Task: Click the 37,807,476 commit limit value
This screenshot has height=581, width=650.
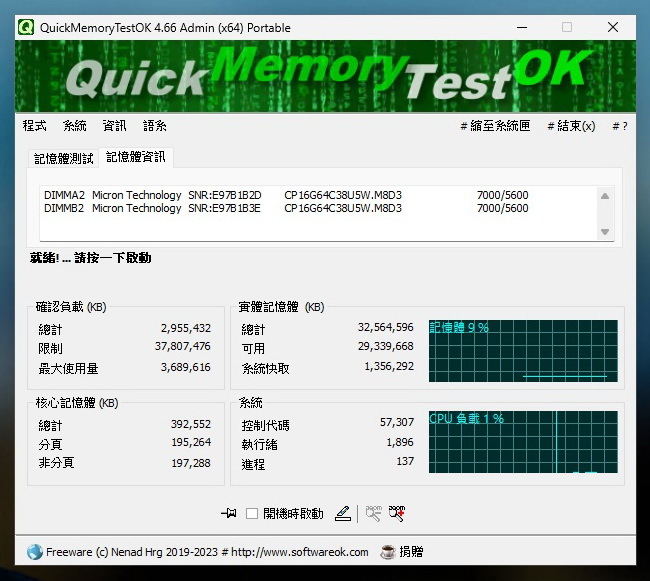Action: (183, 346)
